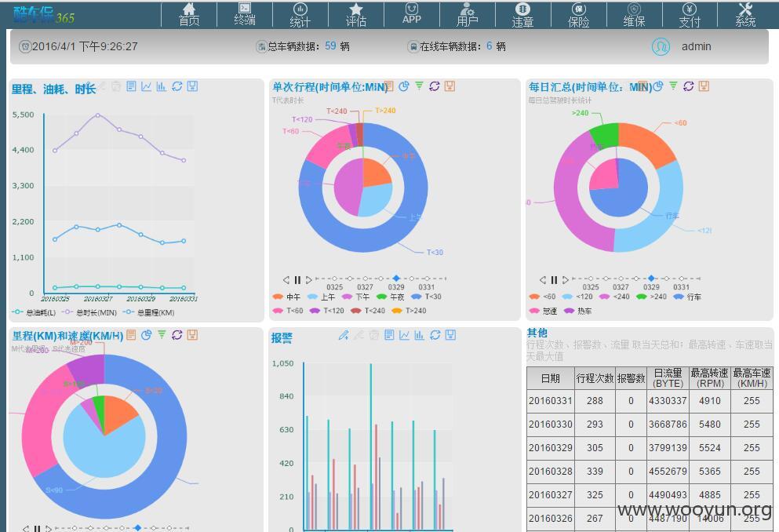Image resolution: width=779 pixels, height=532 pixels.
Task: Open the 支付 payment nav item
Action: click(x=690, y=14)
